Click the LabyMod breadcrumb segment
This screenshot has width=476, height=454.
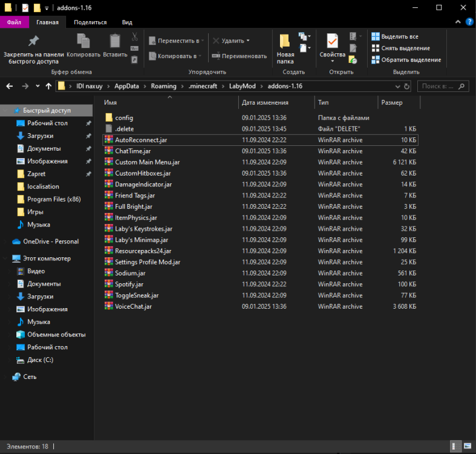(x=243, y=87)
